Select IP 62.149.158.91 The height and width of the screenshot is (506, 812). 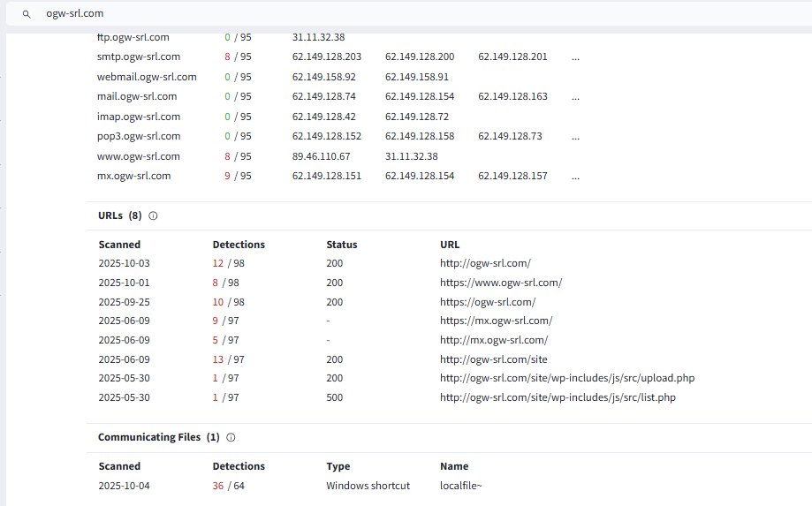click(417, 77)
